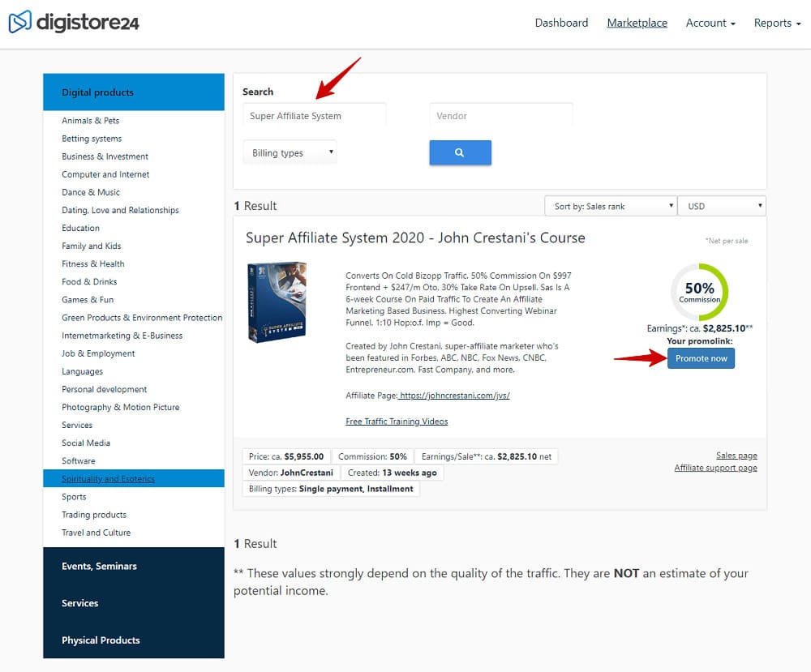Visit the Sales page link
Viewport: 811px width, 672px height.
(x=736, y=456)
